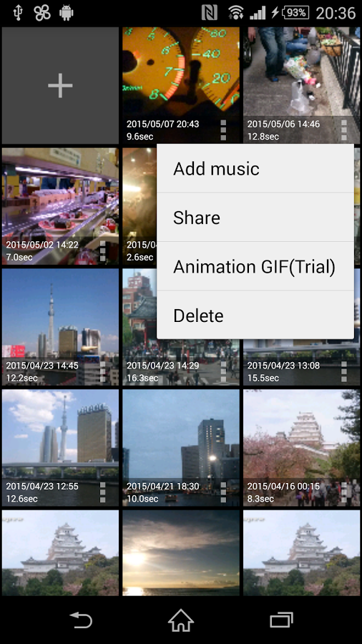This screenshot has width=362, height=644.
Task: Select Delete from the popup menu
Action: (x=255, y=315)
